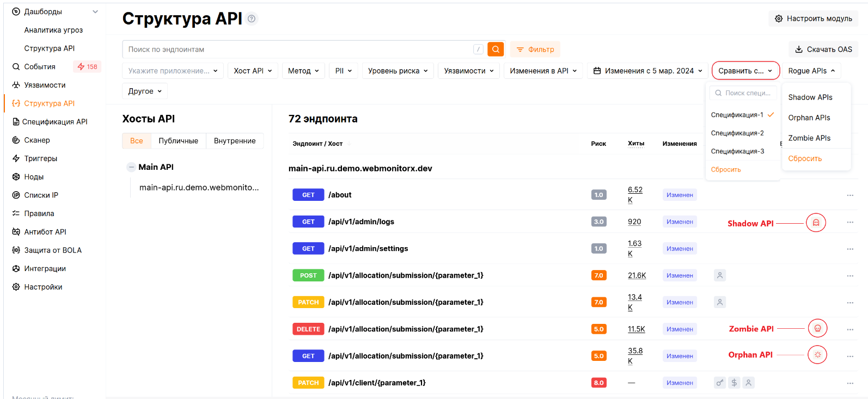The width and height of the screenshot is (868, 399).
Task: Switch to the Все hosts tab
Action: [x=137, y=140]
